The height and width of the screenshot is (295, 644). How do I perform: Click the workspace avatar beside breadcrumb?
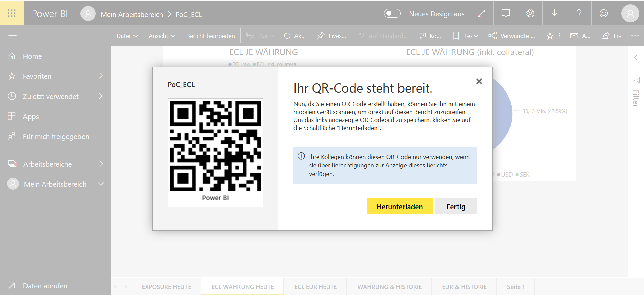click(88, 14)
